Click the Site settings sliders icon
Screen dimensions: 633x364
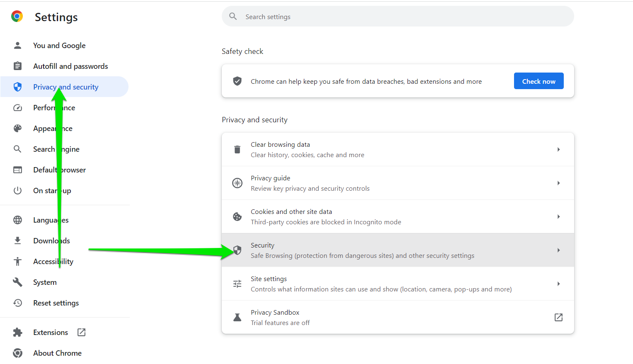pyautogui.click(x=237, y=284)
